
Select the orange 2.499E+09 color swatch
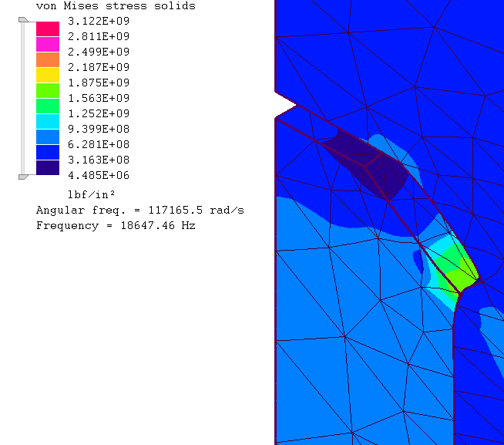pyautogui.click(x=48, y=59)
